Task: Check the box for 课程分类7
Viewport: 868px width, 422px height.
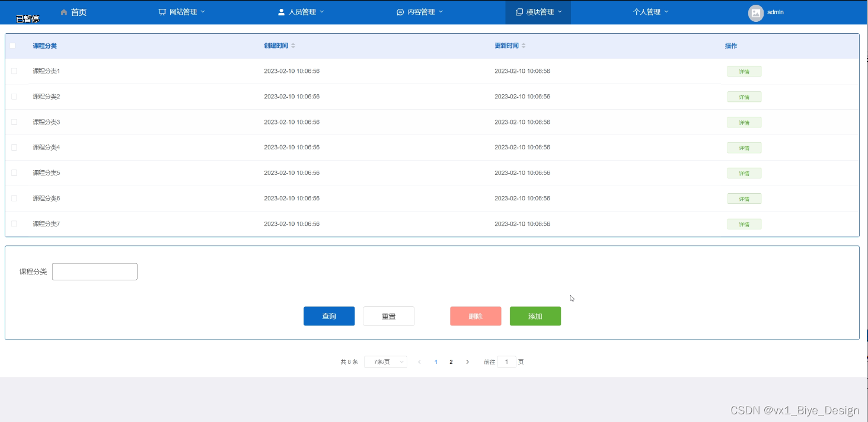Action: point(14,223)
